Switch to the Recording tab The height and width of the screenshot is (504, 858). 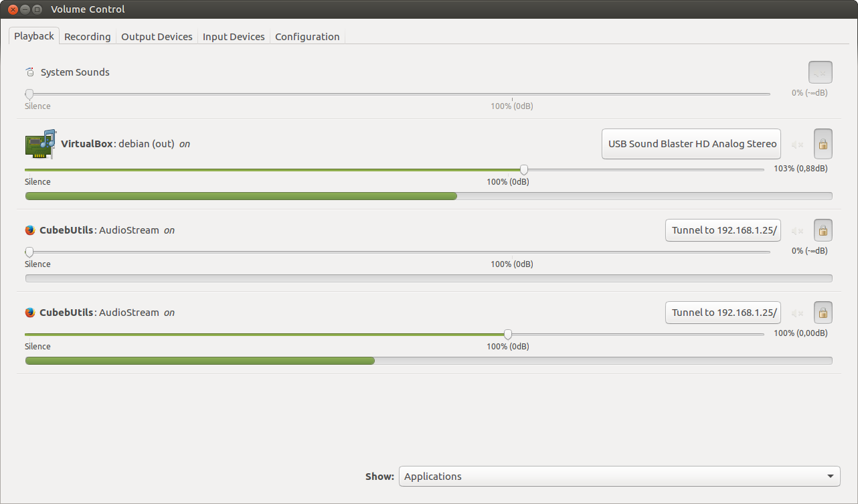coord(87,37)
